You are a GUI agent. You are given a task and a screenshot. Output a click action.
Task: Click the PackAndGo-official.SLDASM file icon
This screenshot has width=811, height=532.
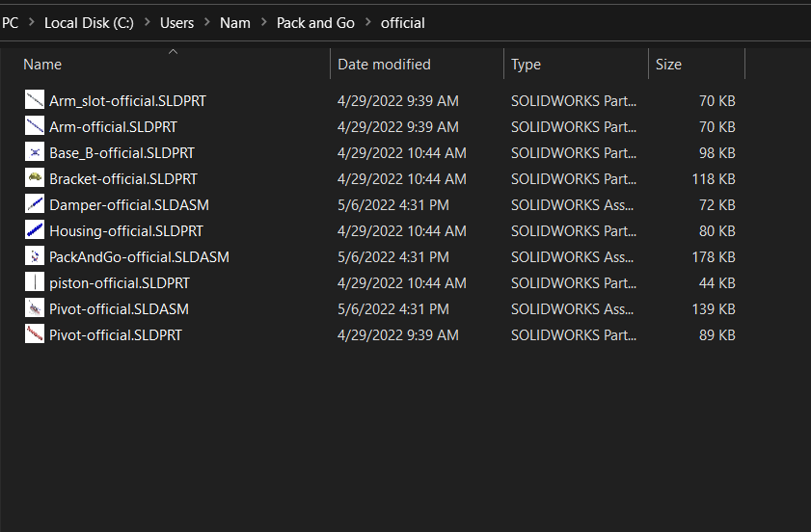[x=35, y=256]
